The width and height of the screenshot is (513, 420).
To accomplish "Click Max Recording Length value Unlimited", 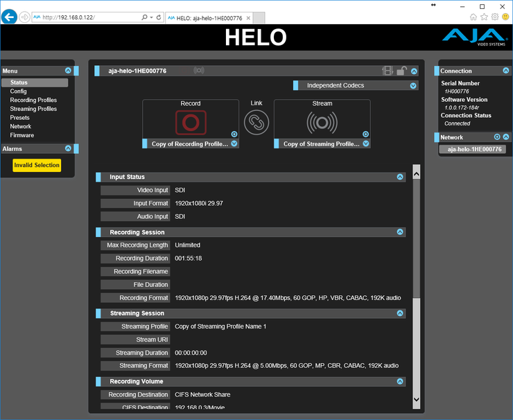I will [187, 245].
